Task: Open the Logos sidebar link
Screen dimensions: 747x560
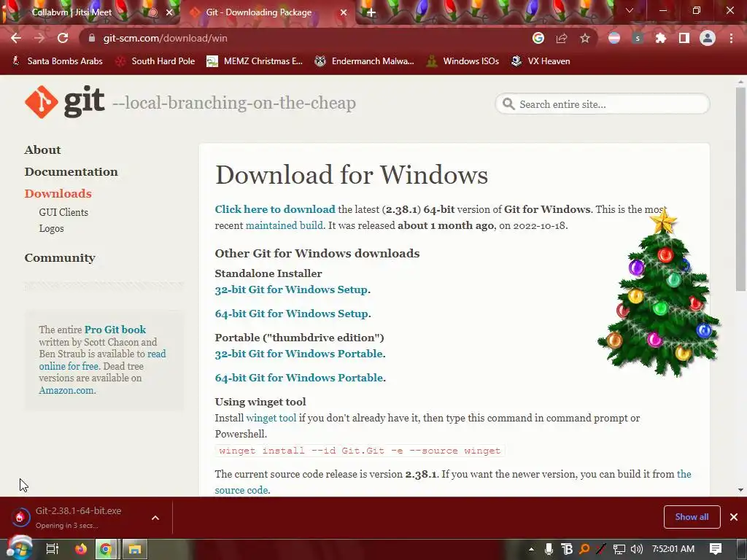Action: (x=51, y=228)
